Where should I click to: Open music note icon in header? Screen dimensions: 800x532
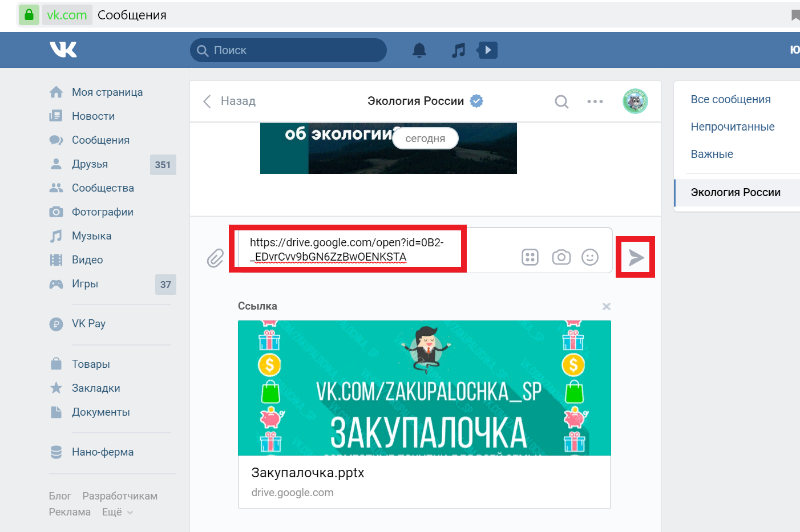458,50
